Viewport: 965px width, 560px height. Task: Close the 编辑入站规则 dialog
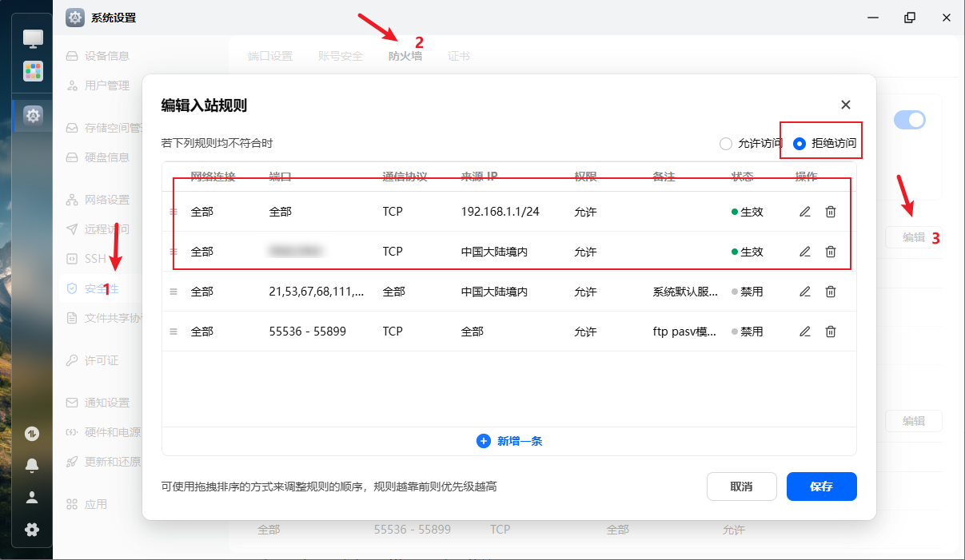click(x=846, y=105)
